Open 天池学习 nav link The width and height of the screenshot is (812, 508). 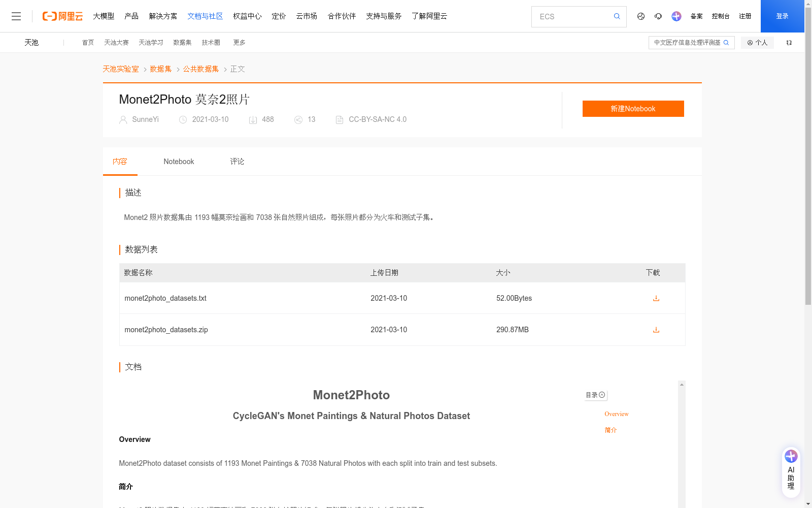[151, 43]
